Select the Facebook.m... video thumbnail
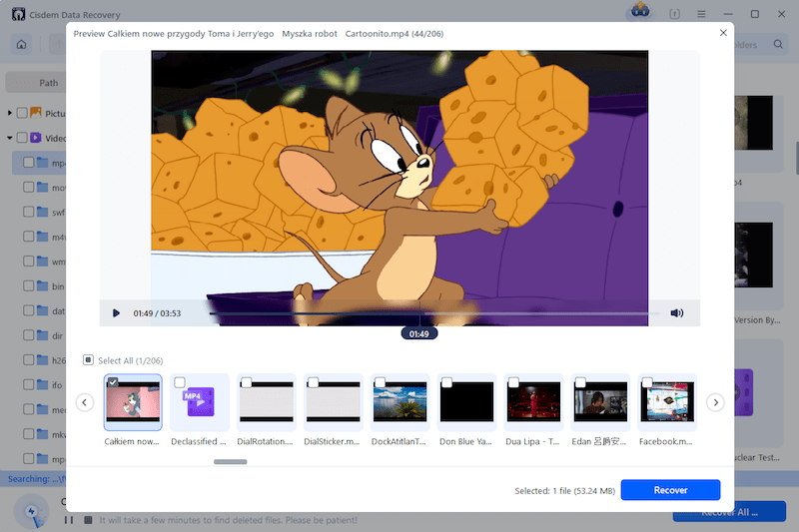Viewport: 799px width, 532px height. coord(667,401)
